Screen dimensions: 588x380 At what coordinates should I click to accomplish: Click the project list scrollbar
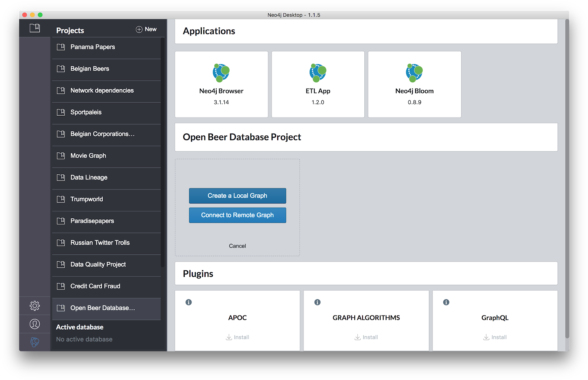click(162, 152)
